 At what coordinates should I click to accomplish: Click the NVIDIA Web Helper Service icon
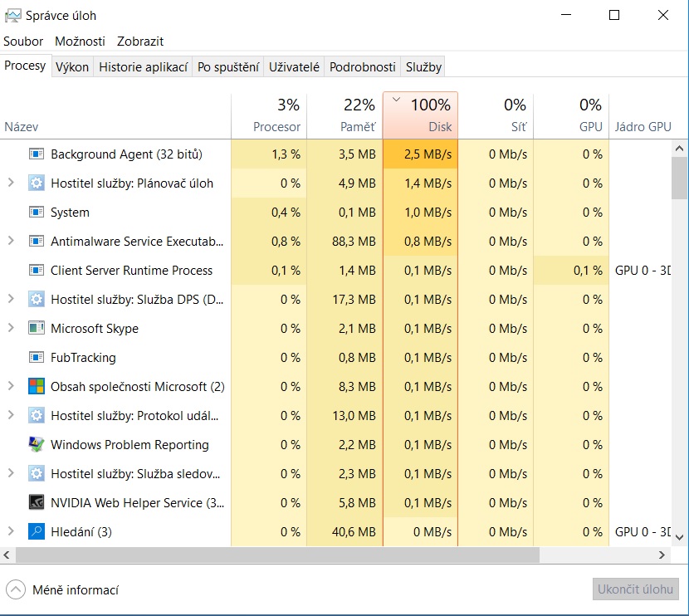[x=37, y=503]
